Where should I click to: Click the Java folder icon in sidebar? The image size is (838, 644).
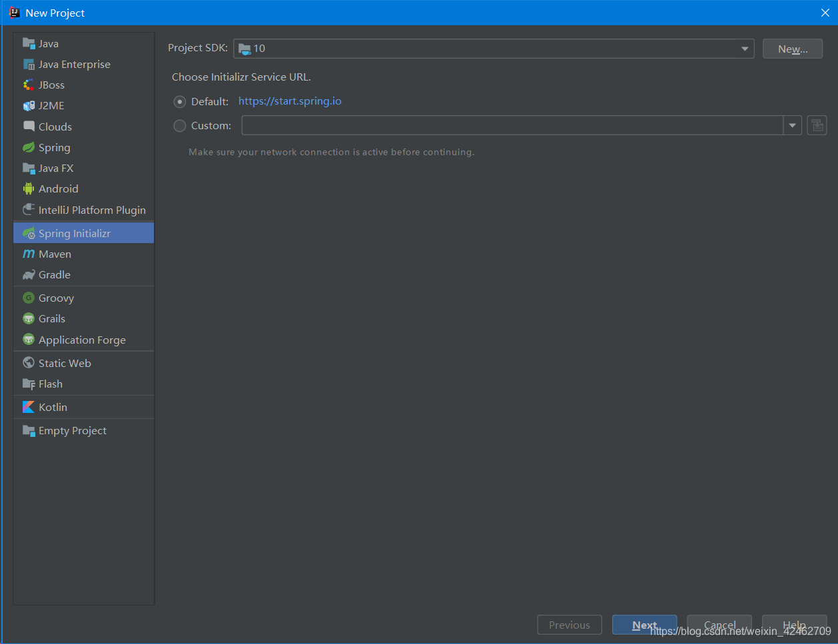tap(29, 43)
